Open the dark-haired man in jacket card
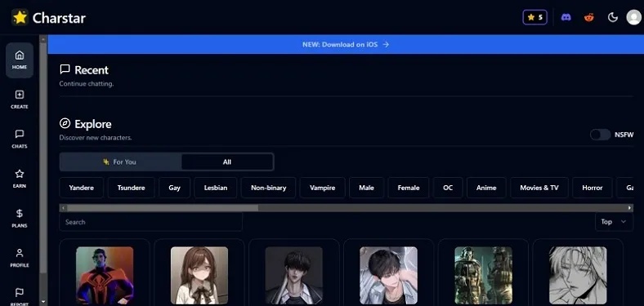 [x=293, y=273]
